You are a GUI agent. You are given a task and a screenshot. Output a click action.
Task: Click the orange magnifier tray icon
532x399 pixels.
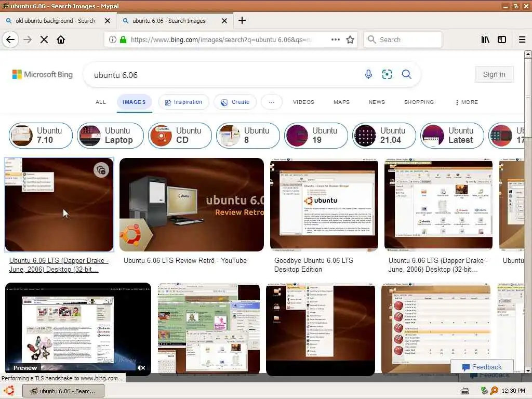pyautogui.click(x=494, y=391)
